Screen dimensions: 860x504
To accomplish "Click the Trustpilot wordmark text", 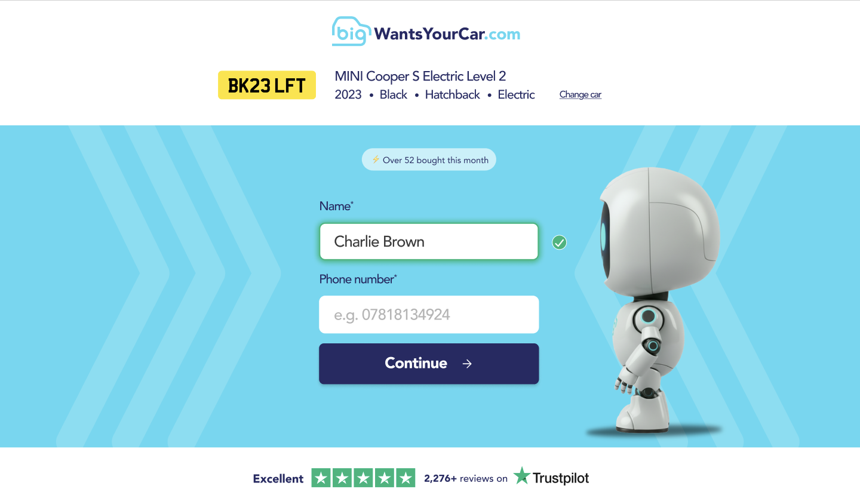I will [x=561, y=478].
